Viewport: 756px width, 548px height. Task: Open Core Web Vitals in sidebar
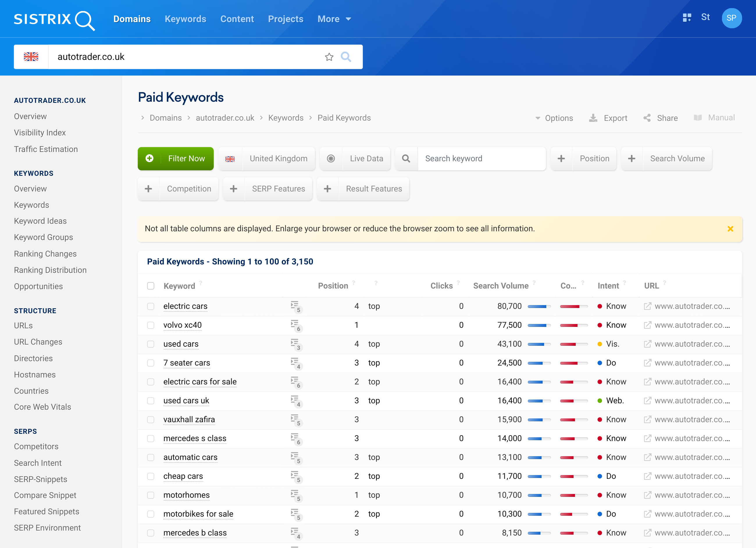pyautogui.click(x=43, y=407)
